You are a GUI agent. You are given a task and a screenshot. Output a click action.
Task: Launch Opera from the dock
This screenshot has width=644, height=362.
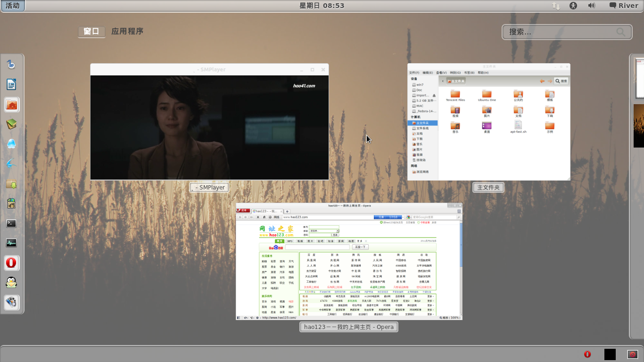(11, 263)
